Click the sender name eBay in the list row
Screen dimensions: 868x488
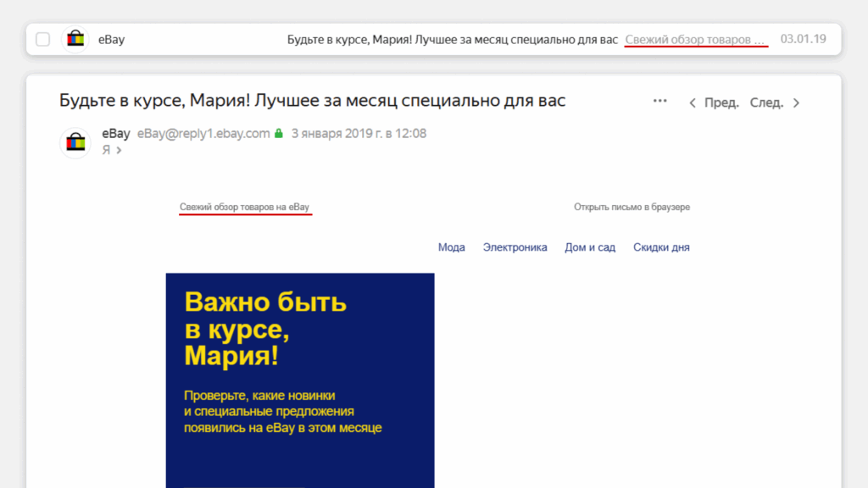click(111, 39)
